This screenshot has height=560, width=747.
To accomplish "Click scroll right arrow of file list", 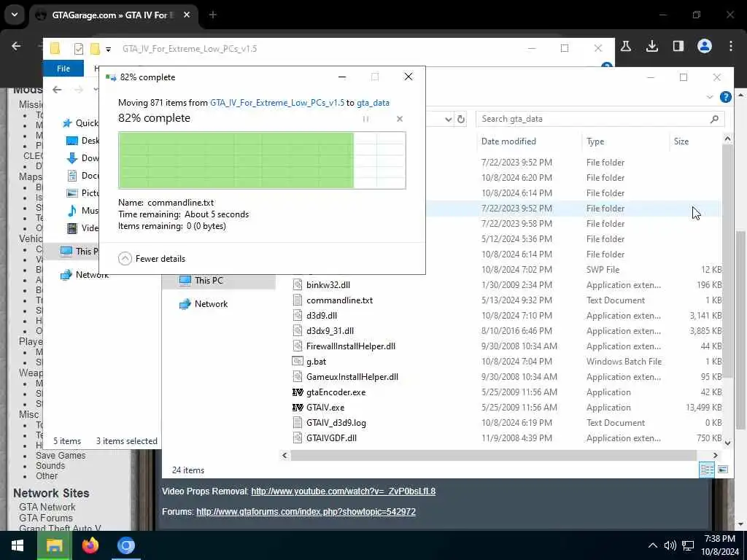I will [715, 455].
